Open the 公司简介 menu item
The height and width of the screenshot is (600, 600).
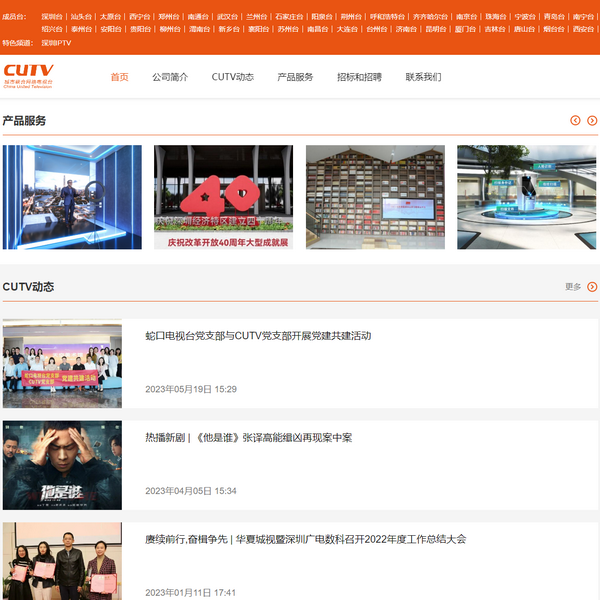tap(170, 77)
